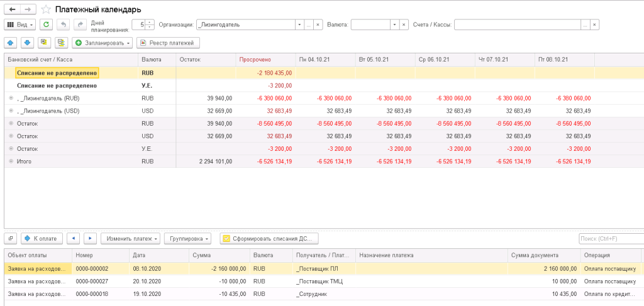Click the blue move down arrow
Screen dimensions: 644x306
click(x=27, y=43)
